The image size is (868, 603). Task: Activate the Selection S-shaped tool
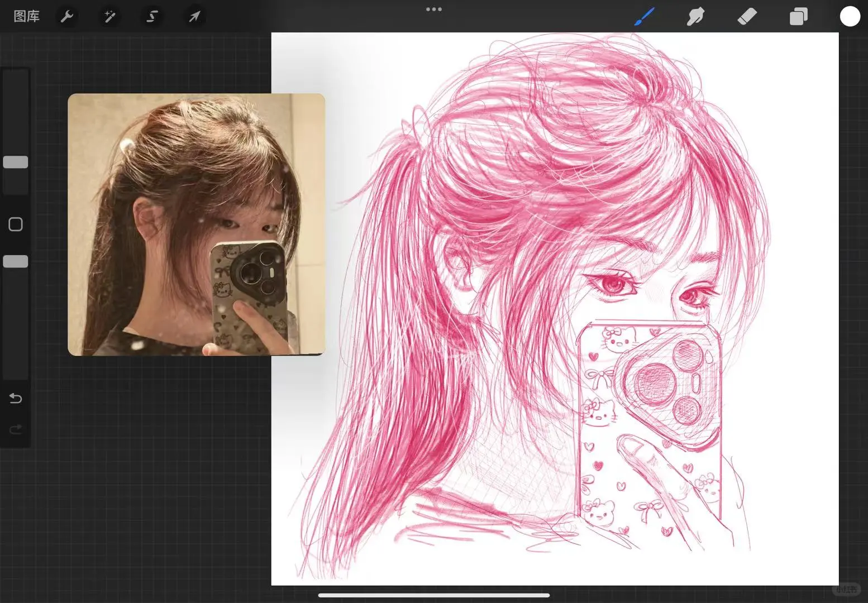pos(152,16)
